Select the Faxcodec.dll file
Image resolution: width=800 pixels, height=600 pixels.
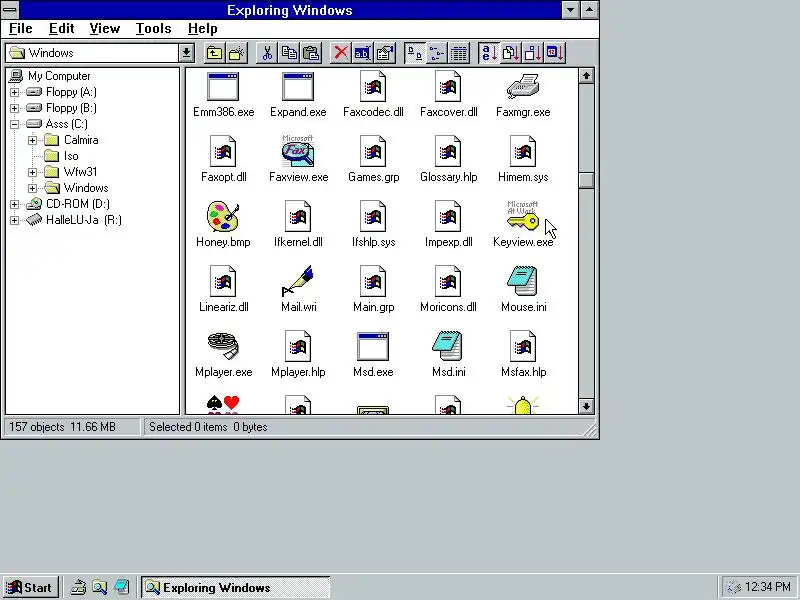coord(373,94)
